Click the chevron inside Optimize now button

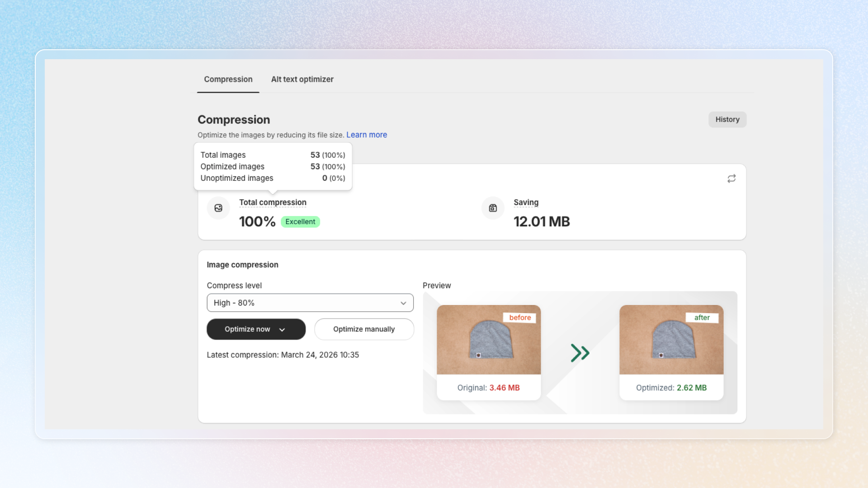click(x=282, y=330)
